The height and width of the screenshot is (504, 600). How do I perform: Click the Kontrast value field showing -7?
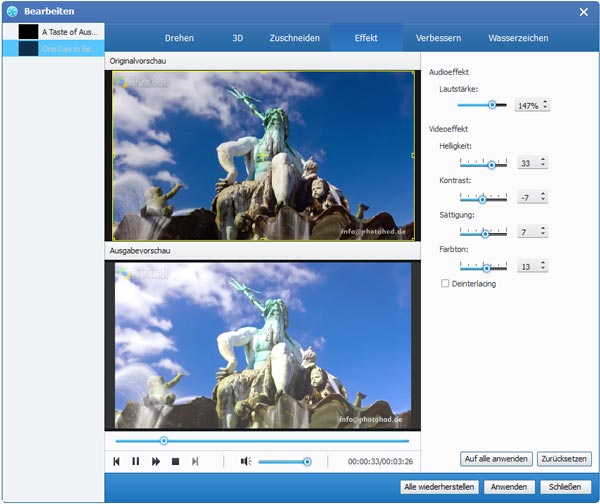click(x=527, y=197)
